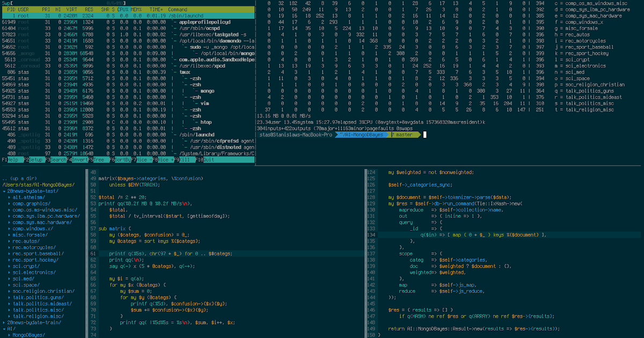This screenshot has height=338, width=644.
Task: Invert the sort order via F4Invert
Action: coord(78,159)
